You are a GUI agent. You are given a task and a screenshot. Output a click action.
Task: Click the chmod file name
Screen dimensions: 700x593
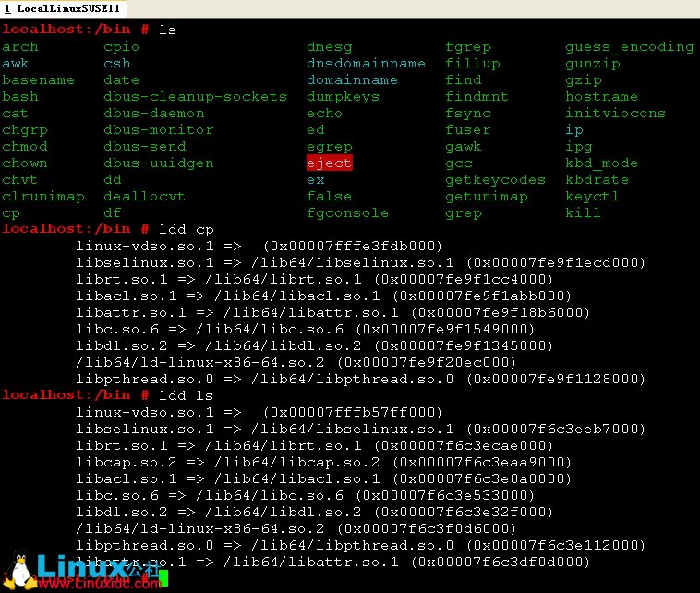25,147
